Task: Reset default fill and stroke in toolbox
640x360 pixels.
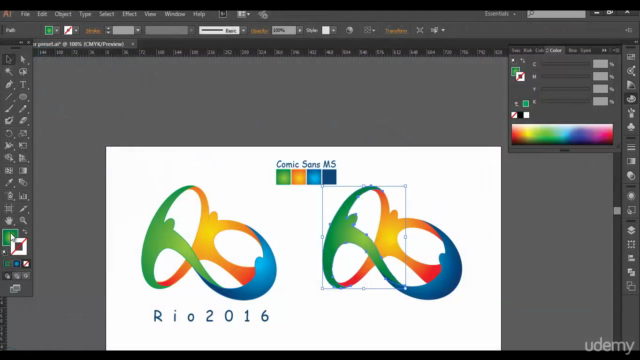Action: (5, 253)
